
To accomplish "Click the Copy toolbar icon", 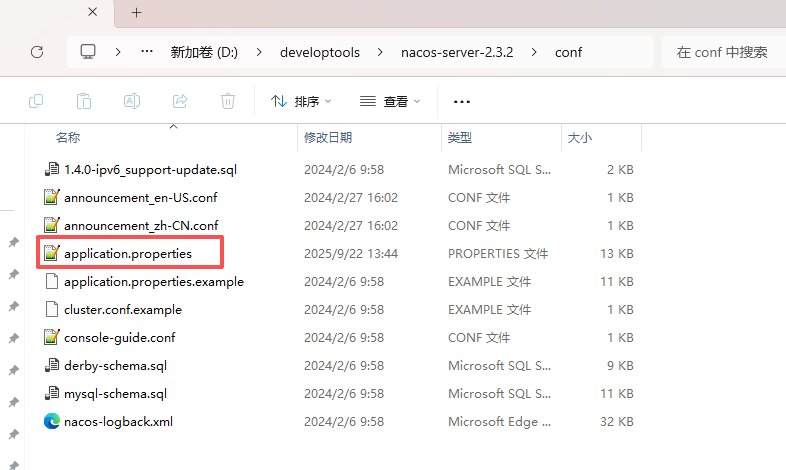I will [x=36, y=101].
